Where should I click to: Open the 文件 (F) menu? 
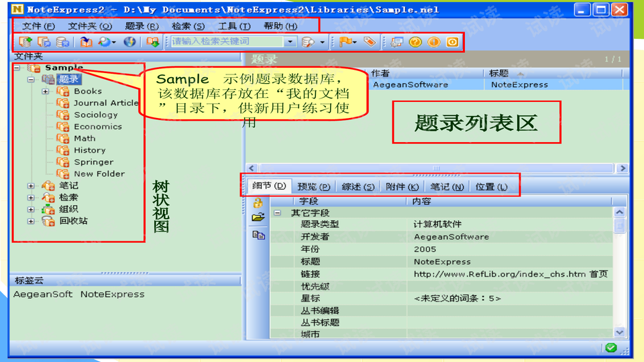[x=38, y=26]
